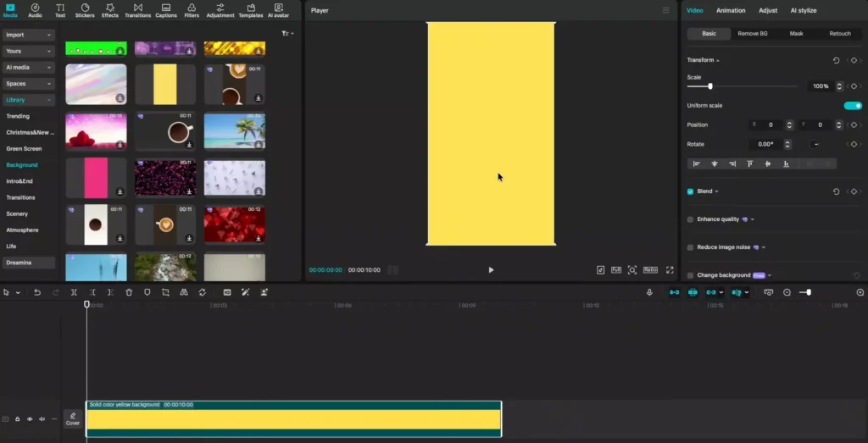This screenshot has height=443, width=868.
Task: Click the Scale slider handle
Action: click(x=710, y=86)
